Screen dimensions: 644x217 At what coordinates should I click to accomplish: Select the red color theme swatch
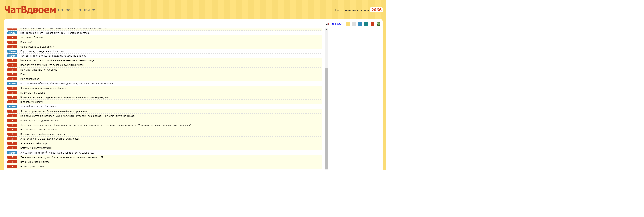click(372, 24)
